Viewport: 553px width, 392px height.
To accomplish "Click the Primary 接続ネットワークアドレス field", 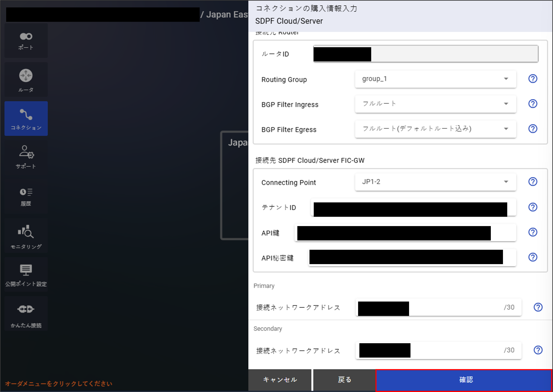I will [438, 307].
